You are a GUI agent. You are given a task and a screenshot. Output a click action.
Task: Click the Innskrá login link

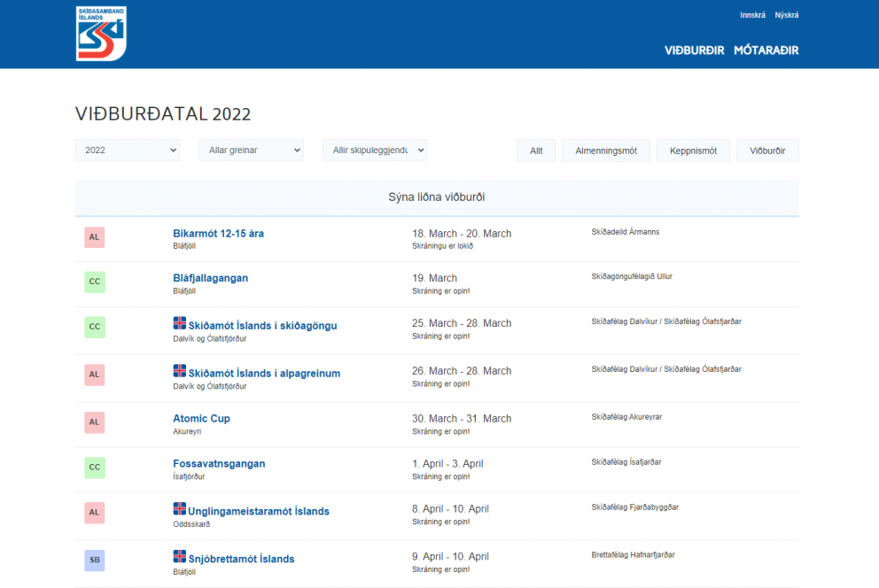click(752, 15)
